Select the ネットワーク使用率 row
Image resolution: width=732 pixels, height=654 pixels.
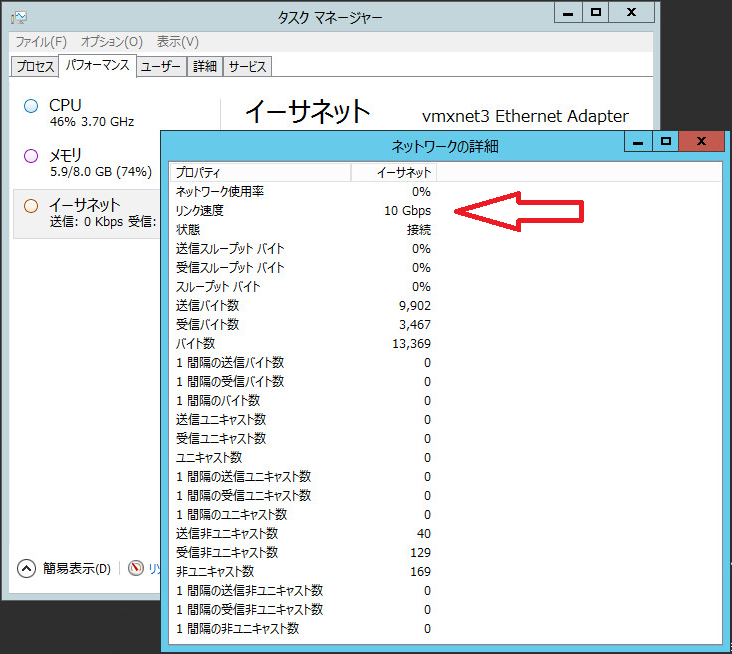point(303,192)
